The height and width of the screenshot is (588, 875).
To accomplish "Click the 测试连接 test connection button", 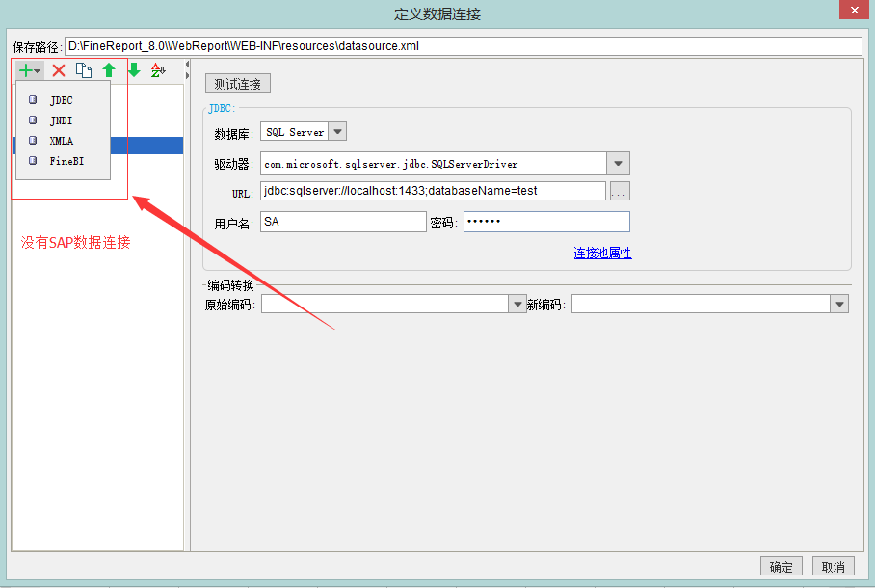I will click(x=238, y=84).
